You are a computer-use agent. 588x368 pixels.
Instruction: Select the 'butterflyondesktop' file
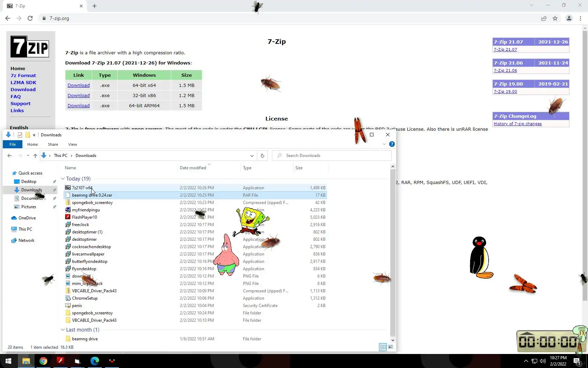(90, 261)
